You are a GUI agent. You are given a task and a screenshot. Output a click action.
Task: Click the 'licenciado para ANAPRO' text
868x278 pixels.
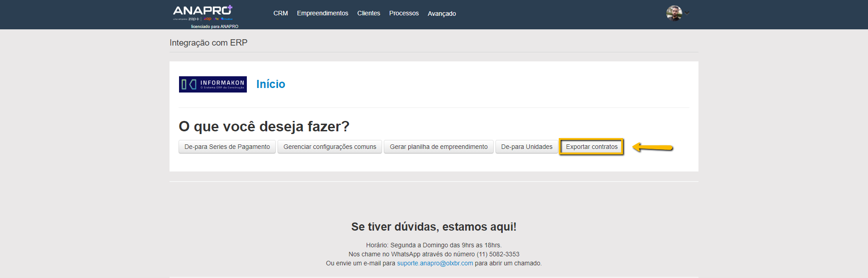[x=214, y=27]
